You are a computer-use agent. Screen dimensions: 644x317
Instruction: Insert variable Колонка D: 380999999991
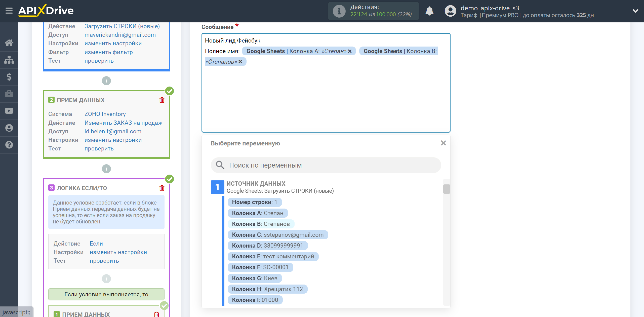click(268, 246)
